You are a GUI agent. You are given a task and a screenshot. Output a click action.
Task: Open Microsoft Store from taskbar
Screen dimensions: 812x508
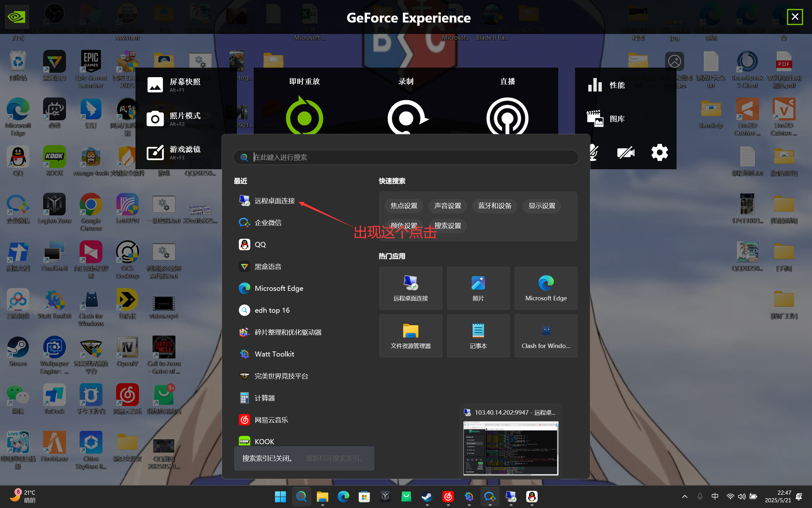tap(364, 497)
